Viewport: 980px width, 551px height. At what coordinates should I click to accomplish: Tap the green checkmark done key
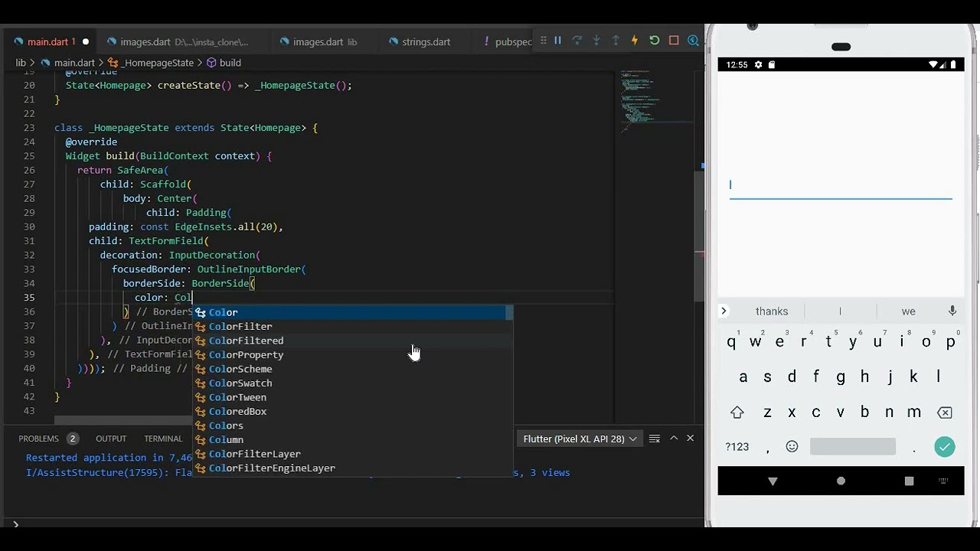click(x=945, y=446)
